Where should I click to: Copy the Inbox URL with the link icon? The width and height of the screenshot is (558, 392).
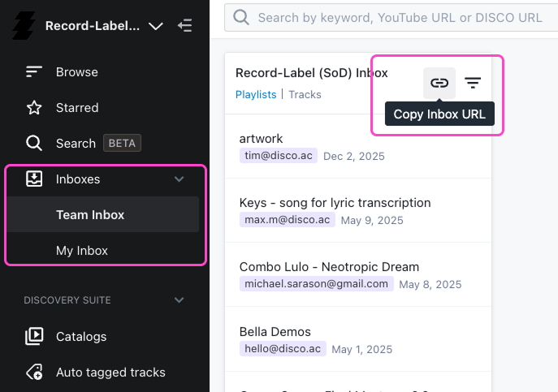pyautogui.click(x=439, y=83)
